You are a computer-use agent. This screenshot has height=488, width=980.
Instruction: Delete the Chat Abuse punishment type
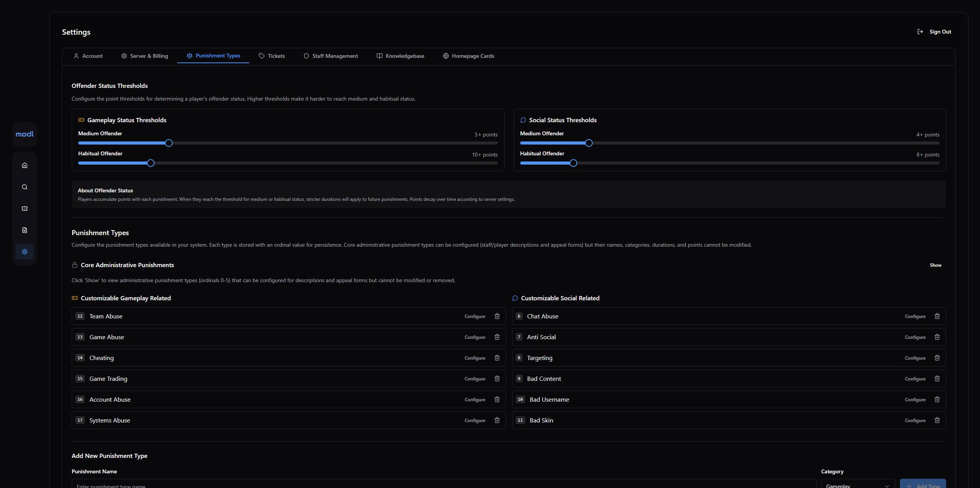point(937,316)
